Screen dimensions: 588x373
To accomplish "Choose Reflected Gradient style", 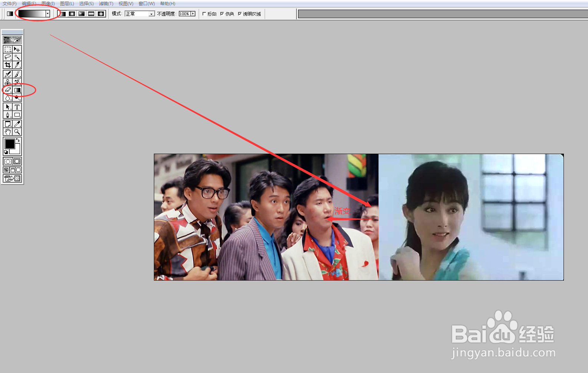I will click(91, 14).
